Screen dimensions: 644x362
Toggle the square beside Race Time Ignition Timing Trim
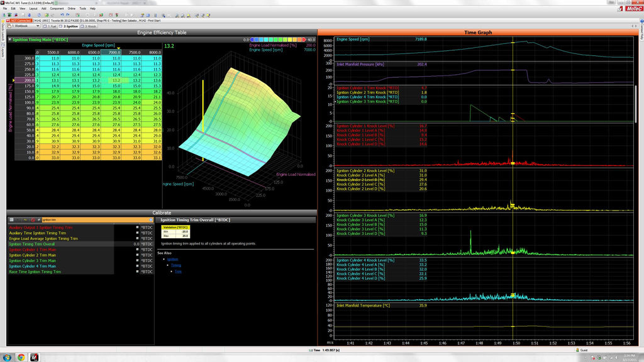click(137, 271)
